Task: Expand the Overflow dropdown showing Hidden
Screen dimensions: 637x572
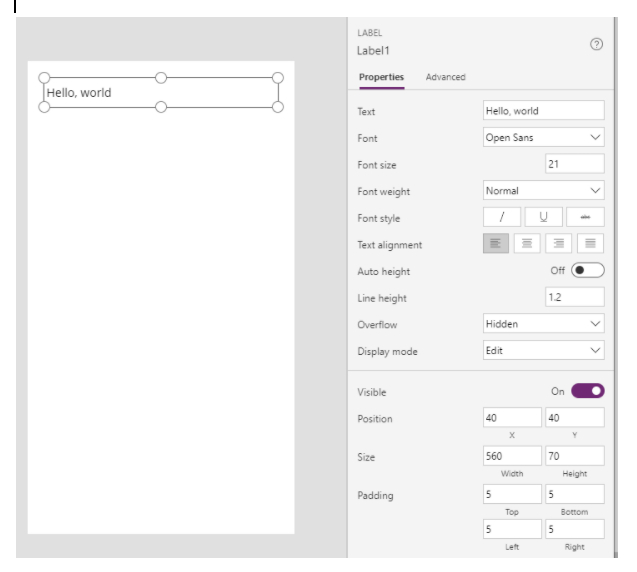Action: pyautogui.click(x=544, y=324)
